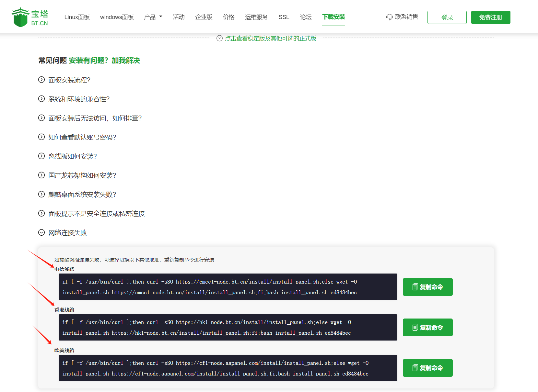Click the hk1-node command code block
This screenshot has height=392, width=538.
(x=228, y=327)
